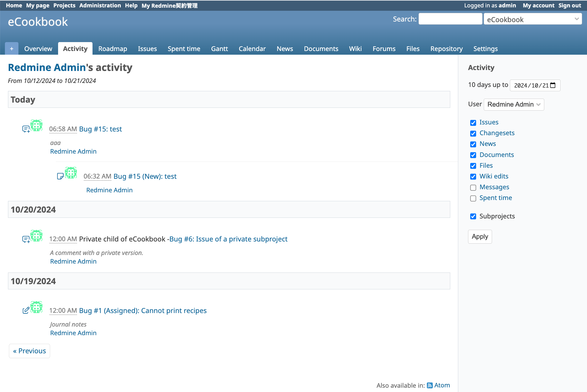Click Redmine Admin under Journal notes
The height and width of the screenshot is (392, 587).
coord(73,333)
